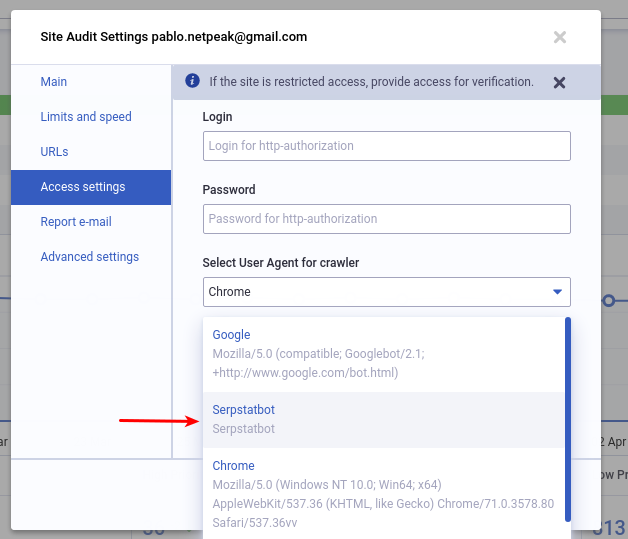Open the Main settings section
The image size is (628, 539).
click(x=54, y=82)
